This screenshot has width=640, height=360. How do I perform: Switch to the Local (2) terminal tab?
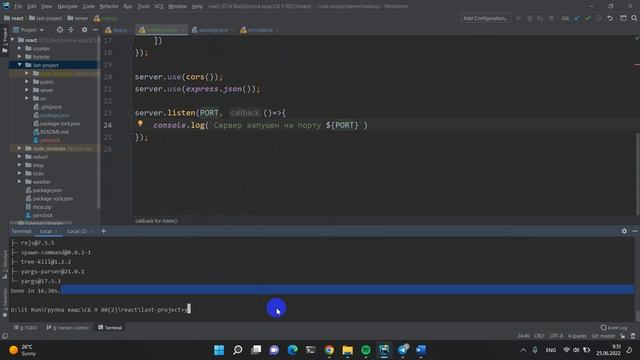pos(77,231)
